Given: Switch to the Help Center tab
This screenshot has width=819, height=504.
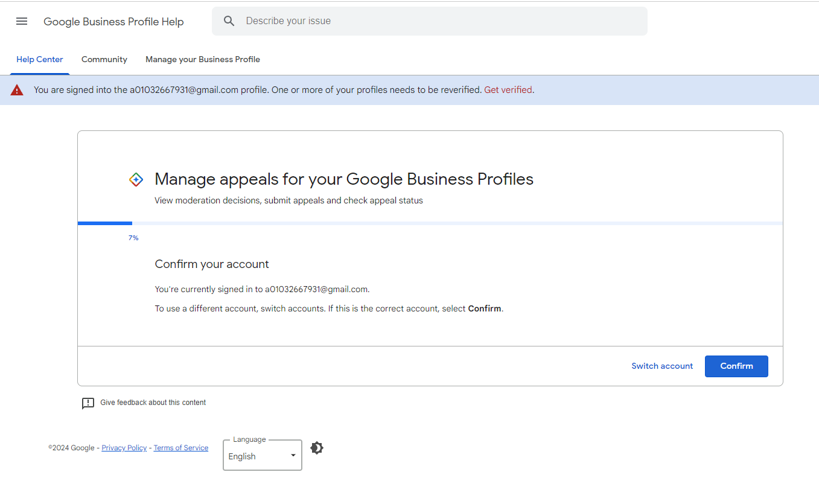Looking at the screenshot, I should coord(40,59).
